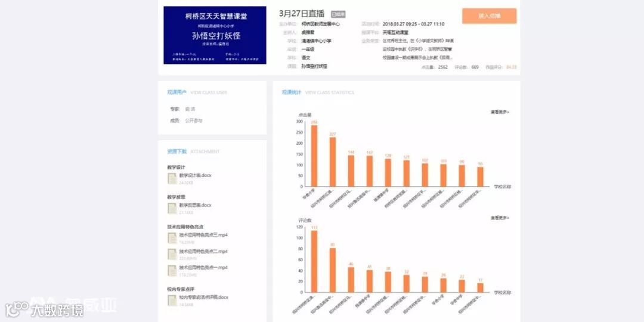Click the 技术应用特色亮点三.mp4 file icon
The height and width of the screenshot is (322, 644).
click(x=172, y=238)
